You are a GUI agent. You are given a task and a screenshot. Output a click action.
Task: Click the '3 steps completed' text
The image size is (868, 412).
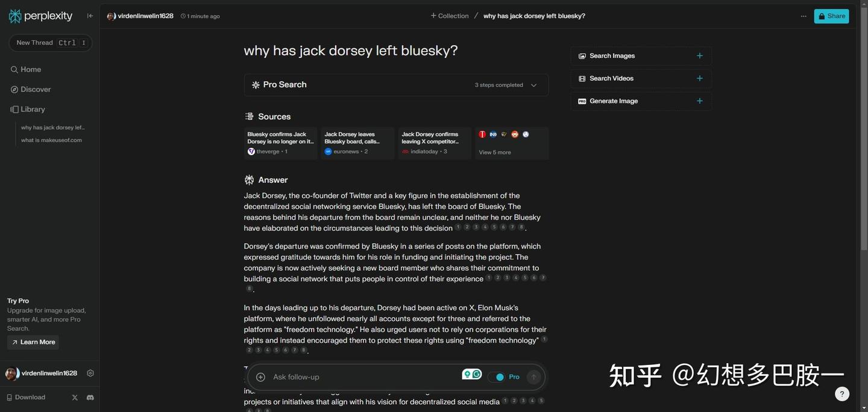point(499,85)
